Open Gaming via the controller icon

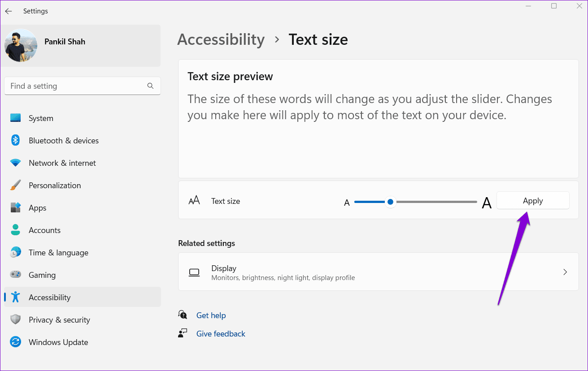point(16,275)
